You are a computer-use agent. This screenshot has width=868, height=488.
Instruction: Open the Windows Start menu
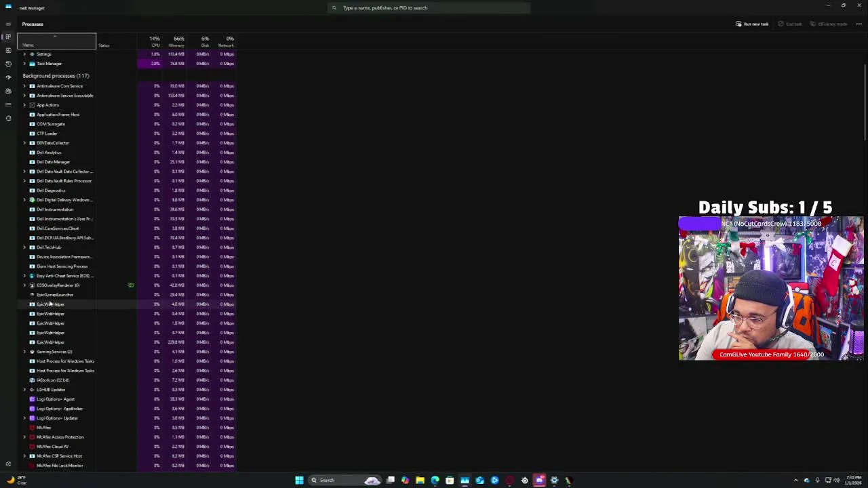pyautogui.click(x=299, y=480)
